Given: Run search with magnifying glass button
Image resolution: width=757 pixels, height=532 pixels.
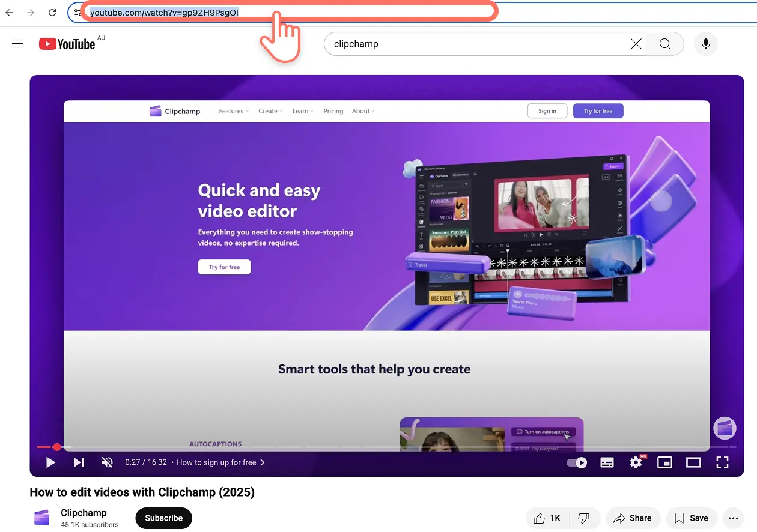Looking at the screenshot, I should point(664,44).
